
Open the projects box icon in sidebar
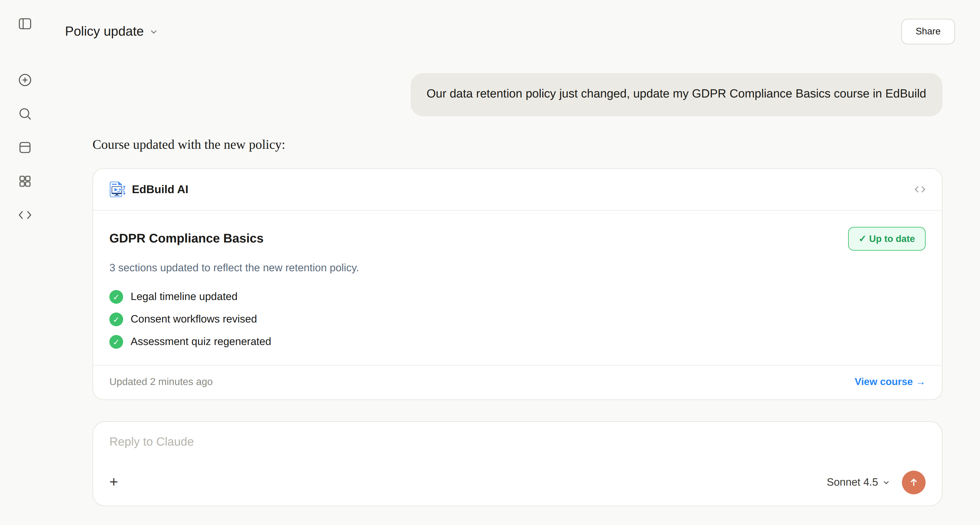(25, 147)
